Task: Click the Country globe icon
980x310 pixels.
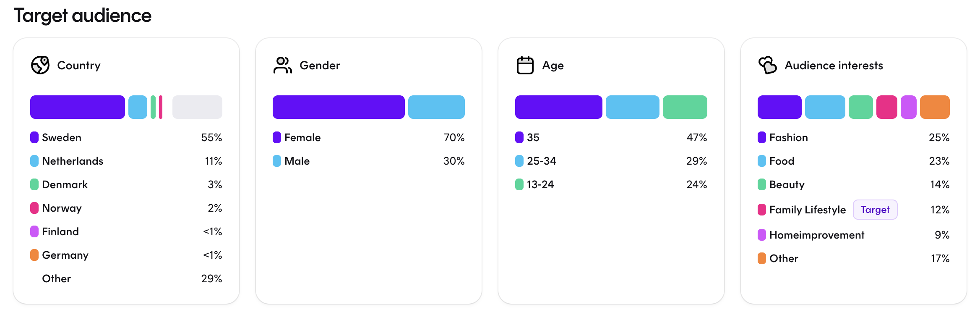Action: (x=40, y=65)
